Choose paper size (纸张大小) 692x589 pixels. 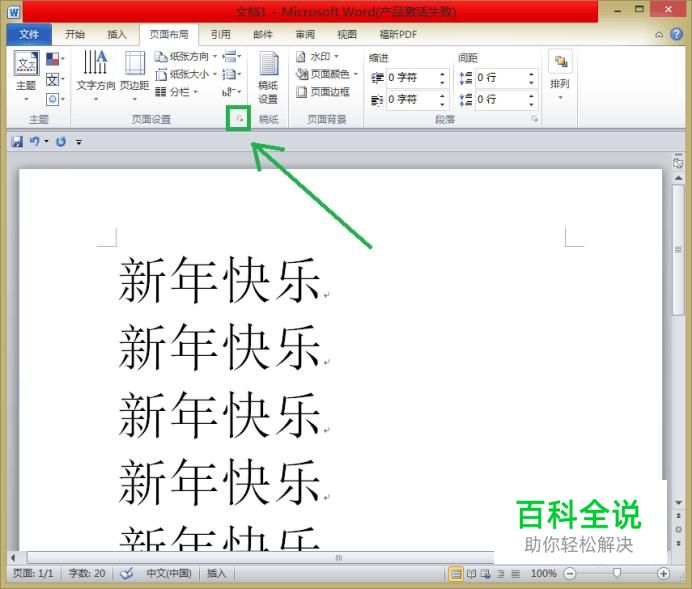(x=186, y=74)
